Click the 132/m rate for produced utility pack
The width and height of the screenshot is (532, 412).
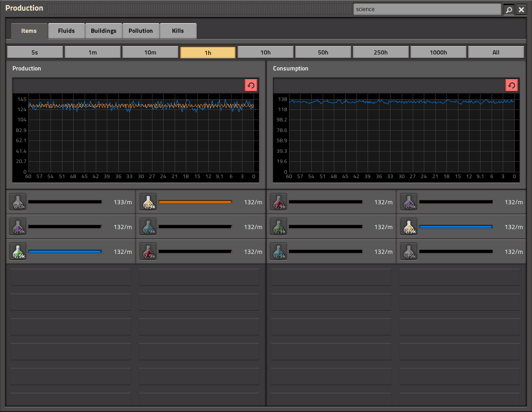pyautogui.click(x=253, y=202)
